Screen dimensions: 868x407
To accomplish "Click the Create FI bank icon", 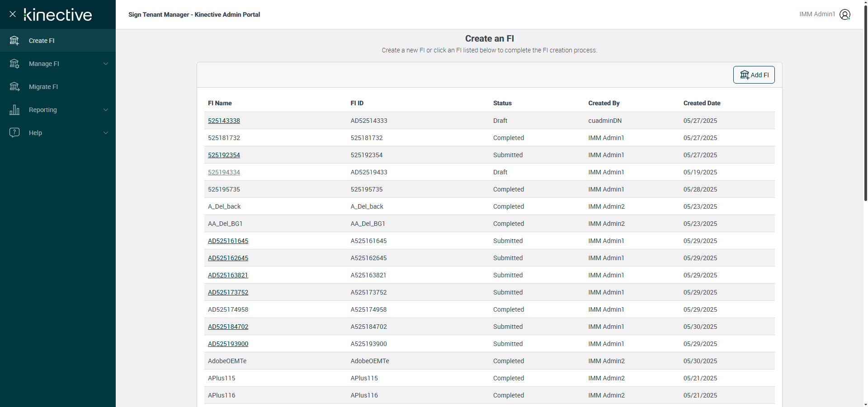I will pyautogui.click(x=14, y=41).
